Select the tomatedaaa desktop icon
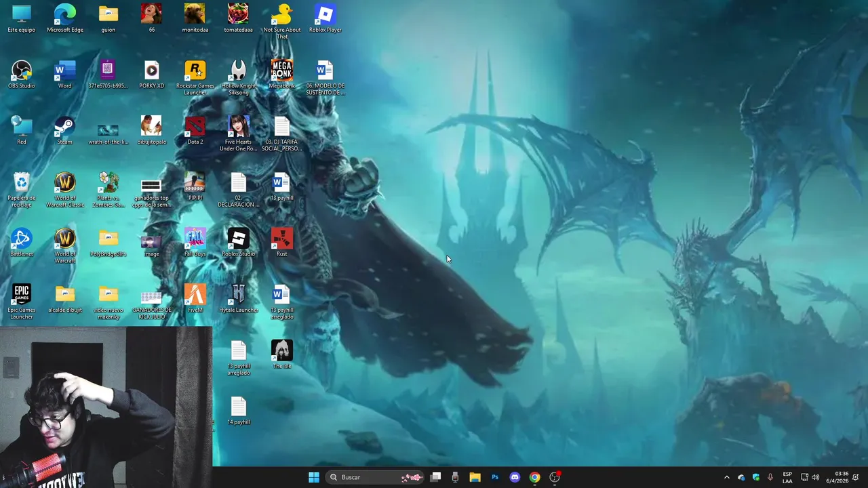The image size is (868, 488). point(238,18)
